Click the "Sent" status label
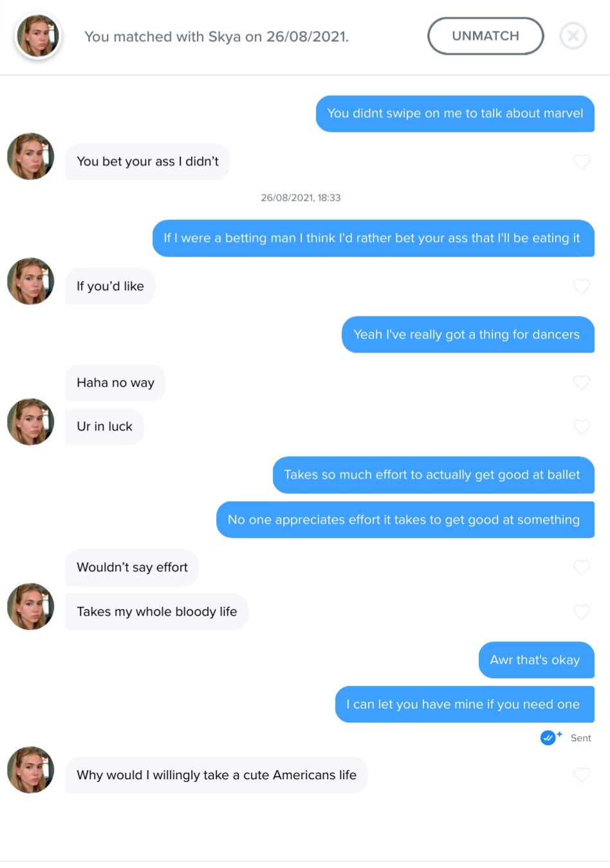 [x=580, y=738]
